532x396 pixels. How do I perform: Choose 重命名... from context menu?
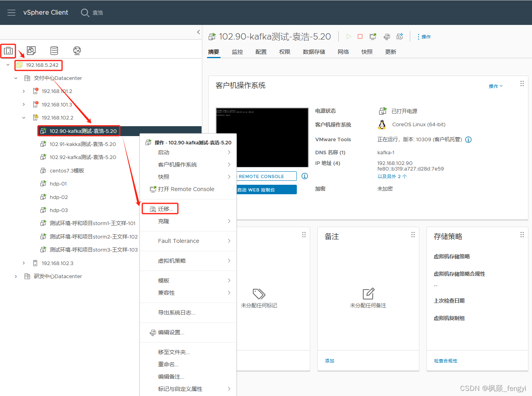point(188,364)
